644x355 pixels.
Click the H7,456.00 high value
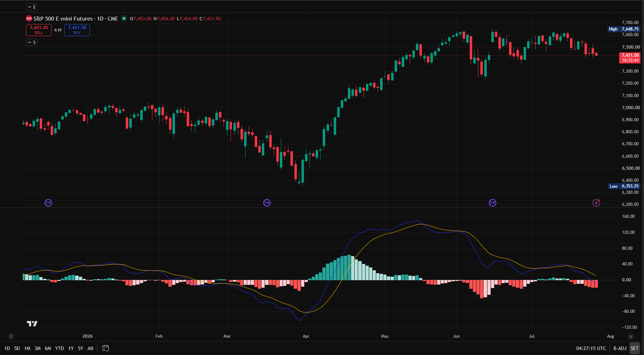(164, 18)
